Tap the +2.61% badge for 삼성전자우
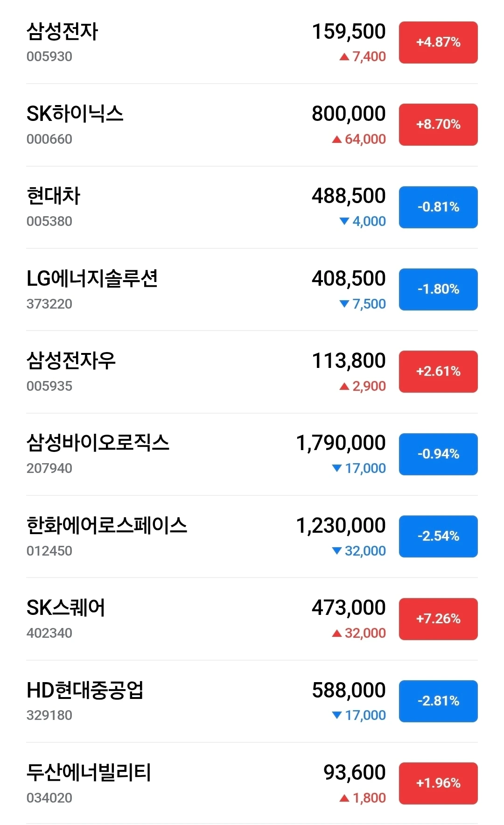This screenshot has height=825, width=504. click(438, 372)
